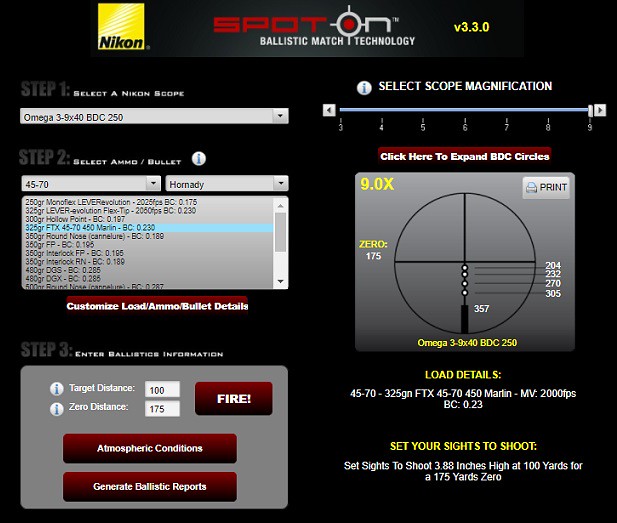Click the magnification slider handle at 9
Screen dimensions: 617x523
[590, 111]
